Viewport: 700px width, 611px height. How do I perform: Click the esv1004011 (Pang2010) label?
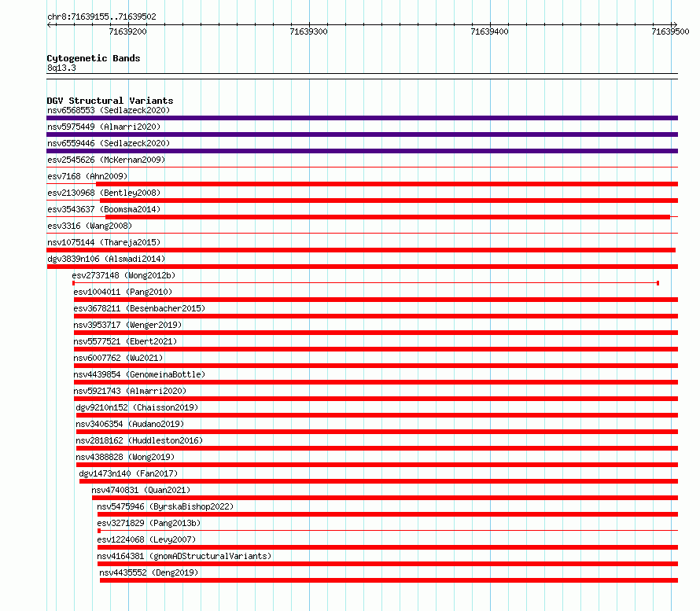point(123,292)
